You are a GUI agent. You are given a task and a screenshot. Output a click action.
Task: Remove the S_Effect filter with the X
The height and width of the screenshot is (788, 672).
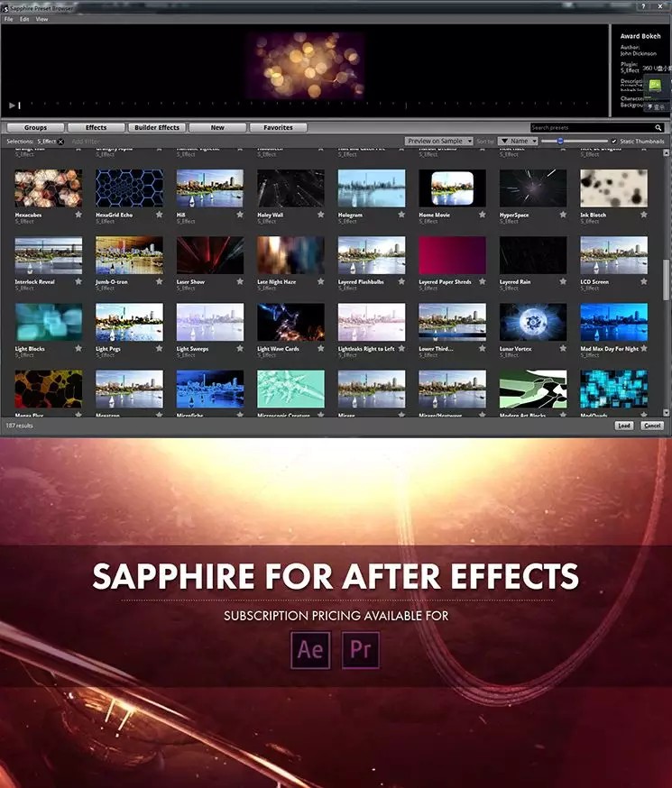[60, 142]
